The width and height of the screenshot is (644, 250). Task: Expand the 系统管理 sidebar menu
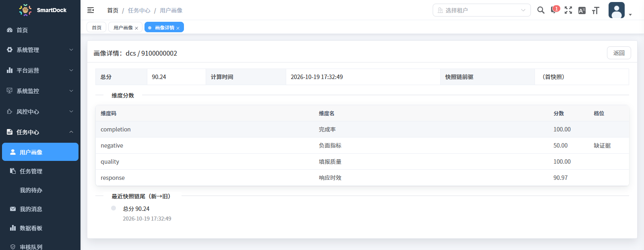point(40,50)
